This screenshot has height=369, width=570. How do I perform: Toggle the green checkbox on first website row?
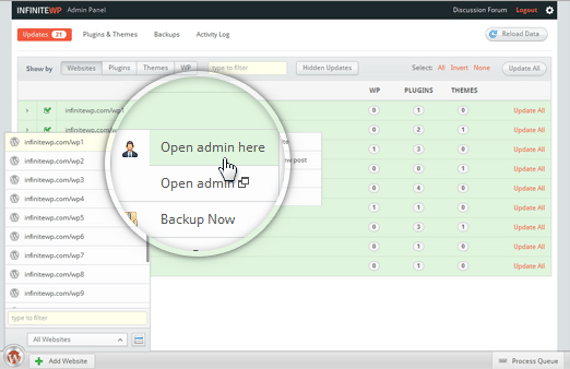tap(47, 110)
